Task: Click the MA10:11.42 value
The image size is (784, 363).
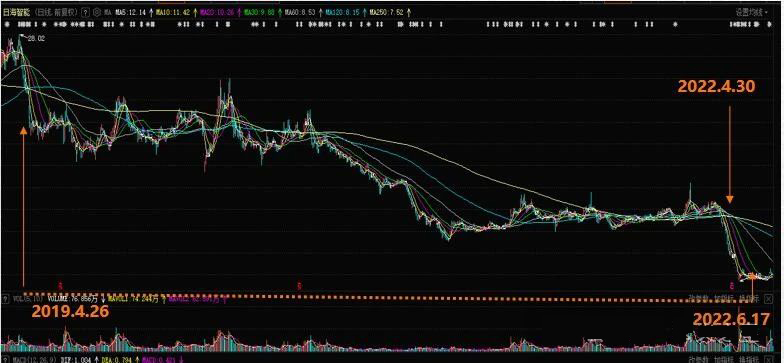Action: pyautogui.click(x=174, y=12)
